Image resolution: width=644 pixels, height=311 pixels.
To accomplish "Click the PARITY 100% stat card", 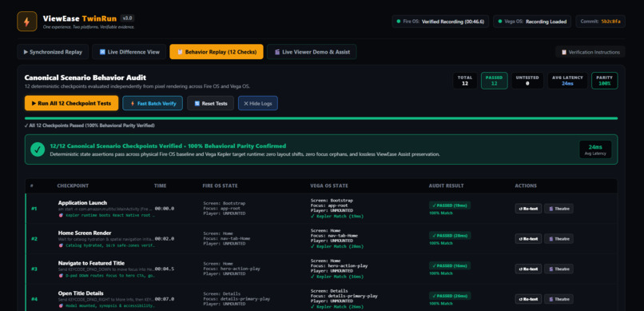I will tap(605, 81).
